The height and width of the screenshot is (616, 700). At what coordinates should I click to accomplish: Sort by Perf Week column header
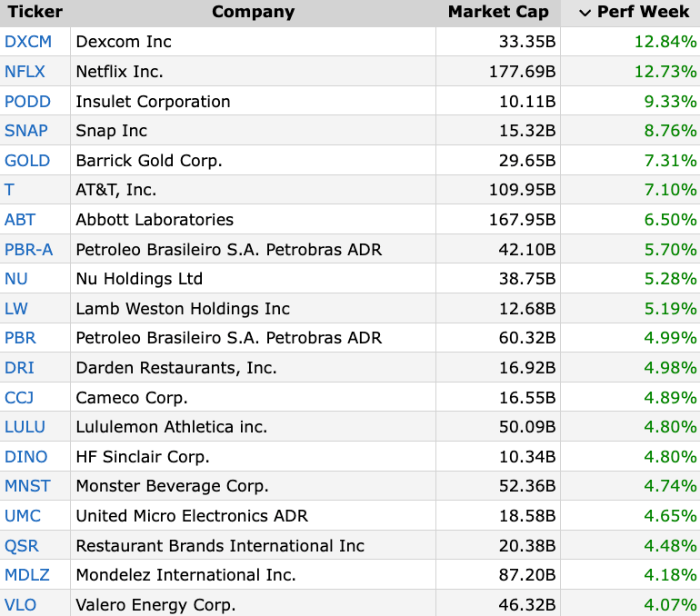(x=643, y=12)
